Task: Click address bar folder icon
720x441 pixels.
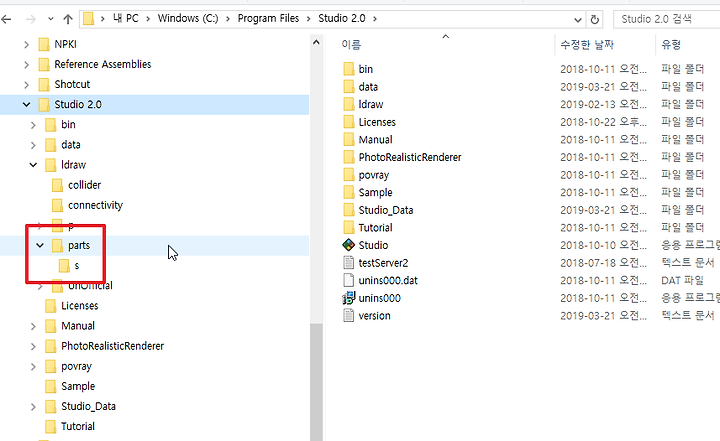Action: [x=89, y=19]
